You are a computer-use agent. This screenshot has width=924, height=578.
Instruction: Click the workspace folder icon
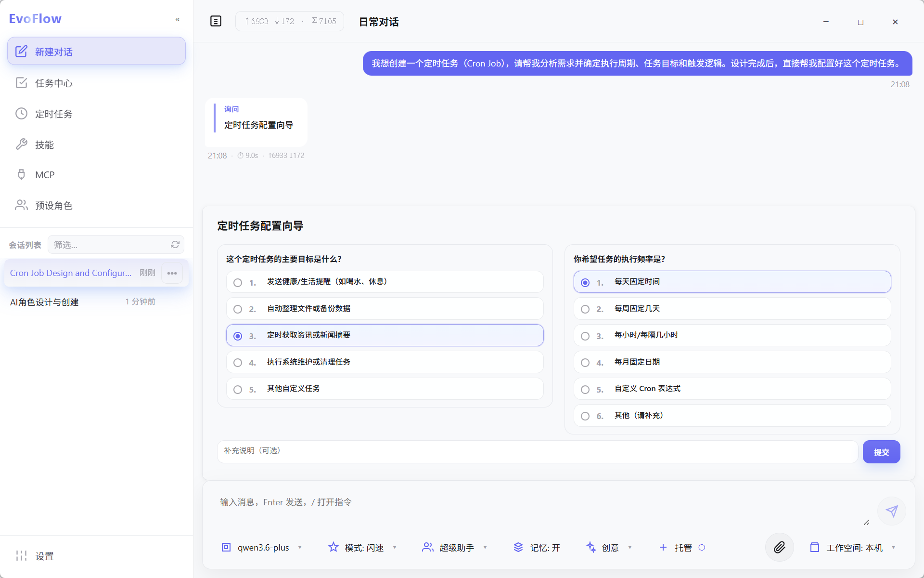click(x=814, y=547)
